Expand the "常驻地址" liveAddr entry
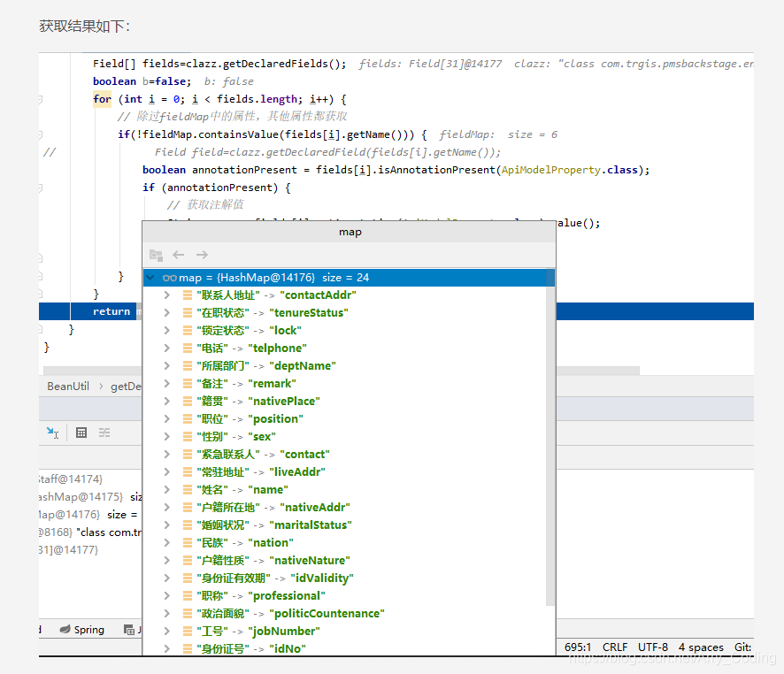Viewport: 784px width, 674px height. click(x=167, y=471)
